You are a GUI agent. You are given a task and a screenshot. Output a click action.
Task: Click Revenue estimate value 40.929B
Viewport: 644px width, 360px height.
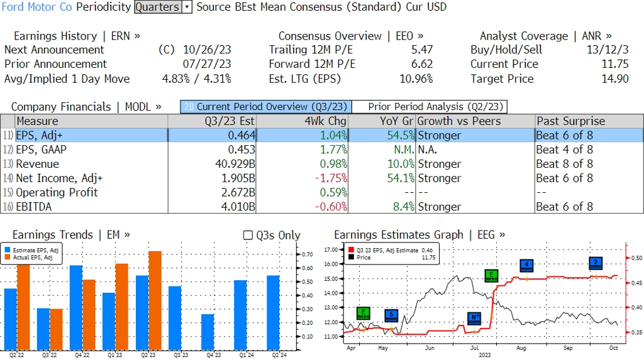click(235, 164)
